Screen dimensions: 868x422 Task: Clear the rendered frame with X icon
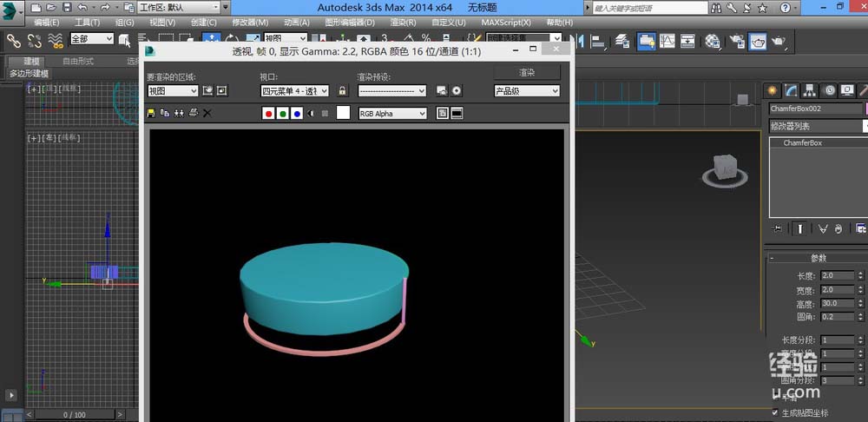(207, 113)
